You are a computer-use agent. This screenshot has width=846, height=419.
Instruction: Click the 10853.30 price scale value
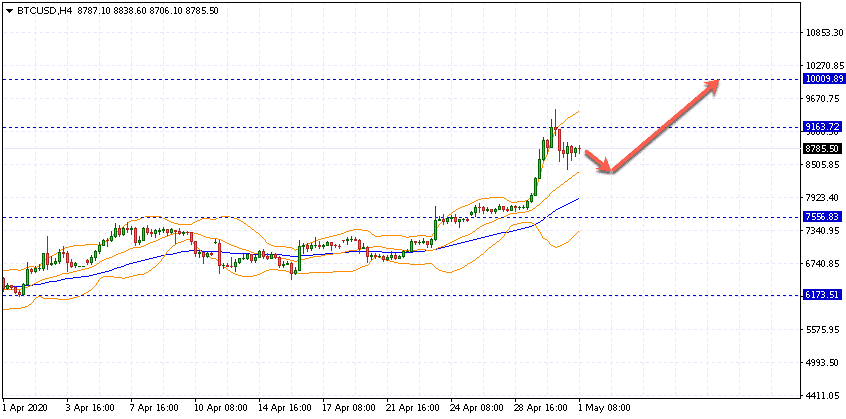point(824,33)
